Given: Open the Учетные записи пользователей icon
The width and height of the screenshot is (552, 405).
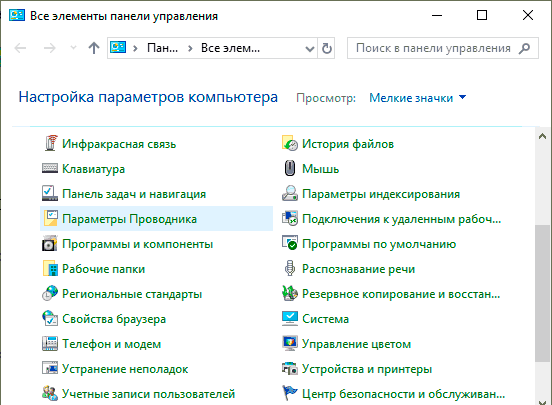Looking at the screenshot, I should click(x=50, y=393).
